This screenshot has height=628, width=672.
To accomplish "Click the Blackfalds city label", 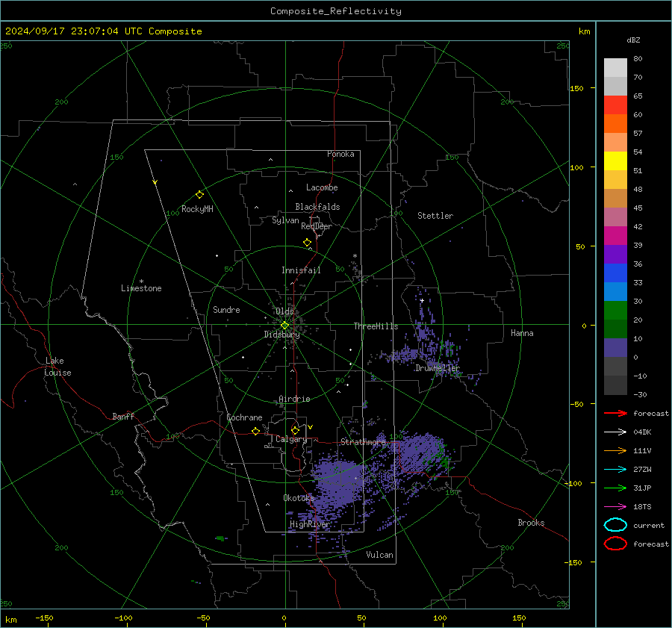I will tap(317, 207).
